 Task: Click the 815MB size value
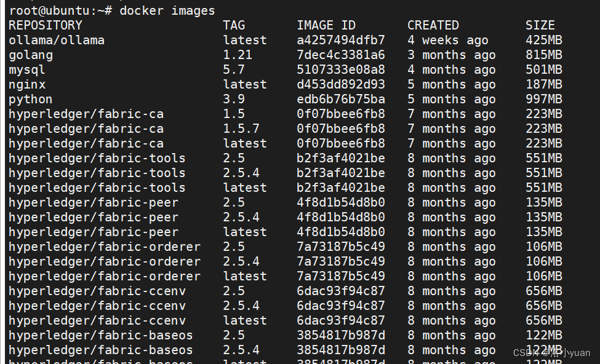544,55
